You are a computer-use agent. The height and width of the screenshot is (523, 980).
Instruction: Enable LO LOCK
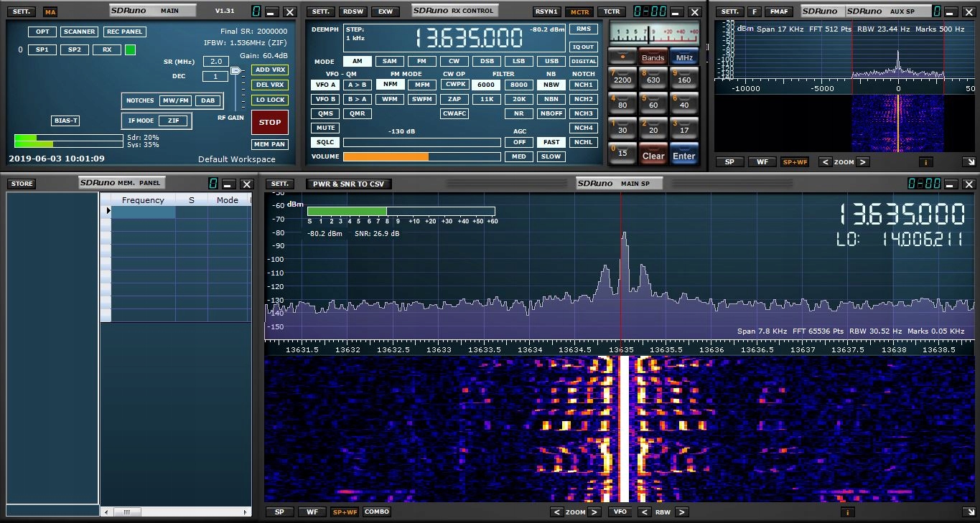point(269,100)
